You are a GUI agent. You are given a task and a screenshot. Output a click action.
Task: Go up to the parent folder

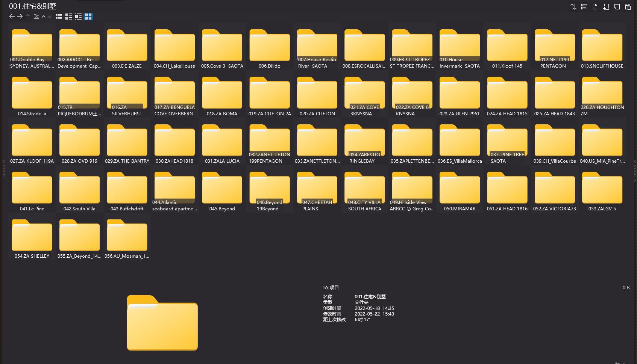(28, 17)
